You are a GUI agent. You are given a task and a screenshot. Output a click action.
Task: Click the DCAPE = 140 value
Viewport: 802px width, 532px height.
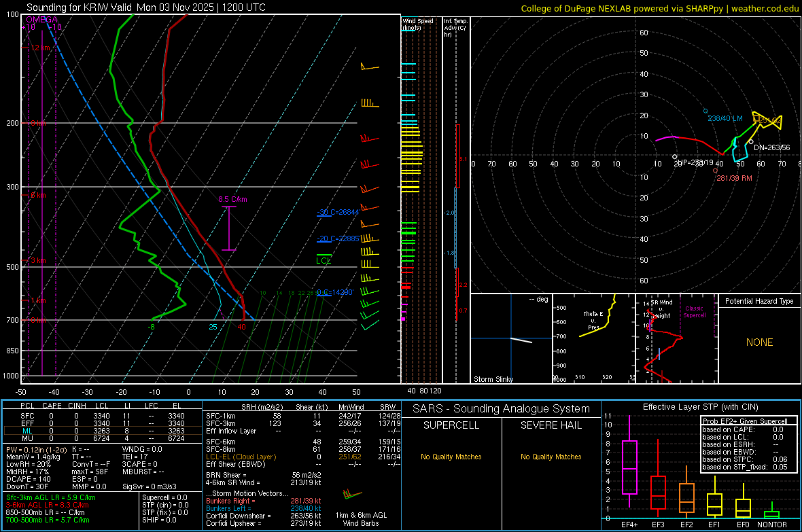pyautogui.click(x=28, y=479)
